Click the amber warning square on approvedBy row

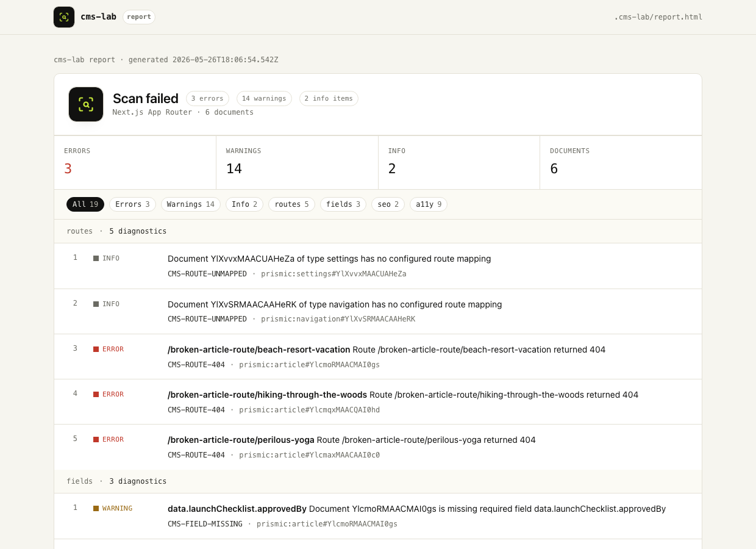tap(96, 508)
